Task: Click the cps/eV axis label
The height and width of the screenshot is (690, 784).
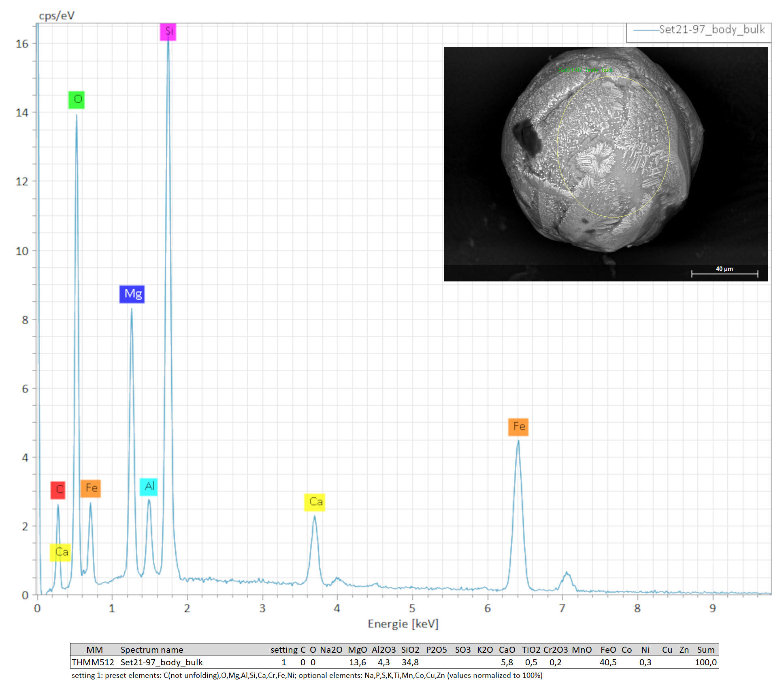Action: (x=56, y=16)
